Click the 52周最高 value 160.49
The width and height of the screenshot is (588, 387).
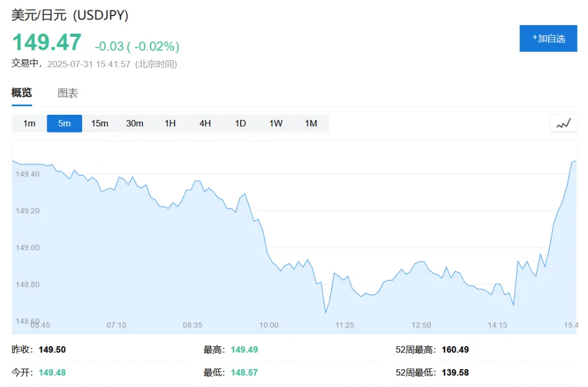point(455,350)
